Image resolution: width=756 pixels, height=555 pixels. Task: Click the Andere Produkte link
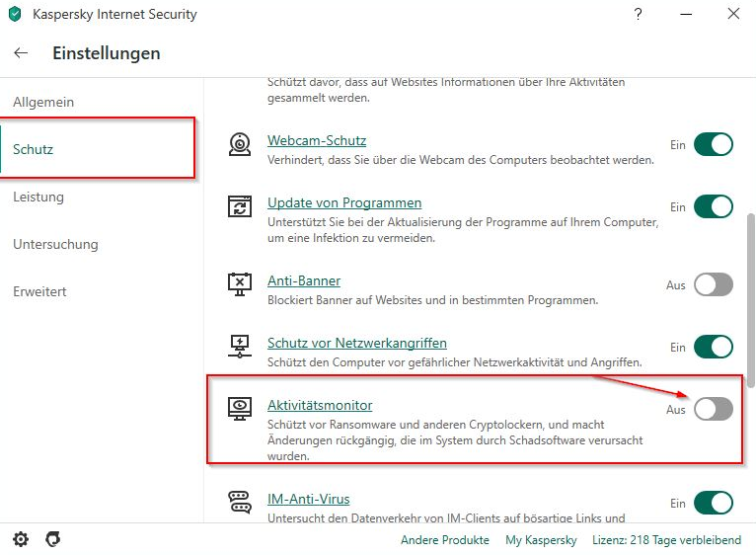(444, 539)
